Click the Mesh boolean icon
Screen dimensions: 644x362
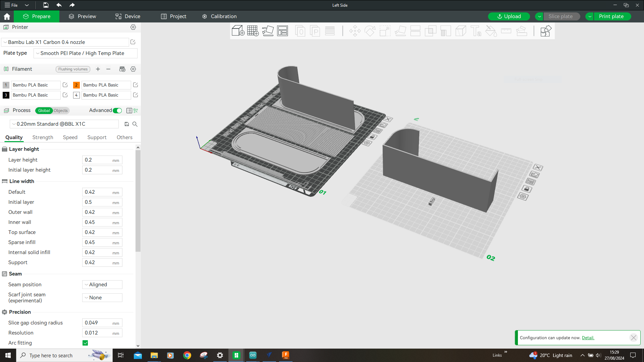[430, 31]
